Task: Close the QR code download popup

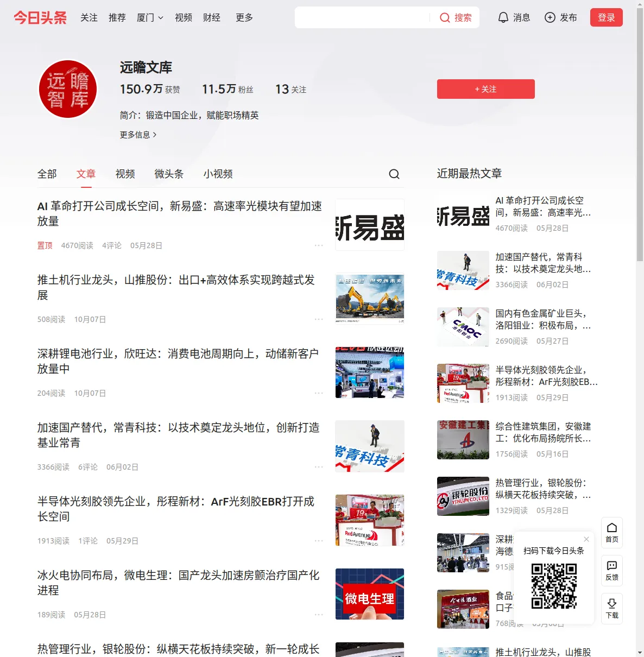Action: (586, 539)
